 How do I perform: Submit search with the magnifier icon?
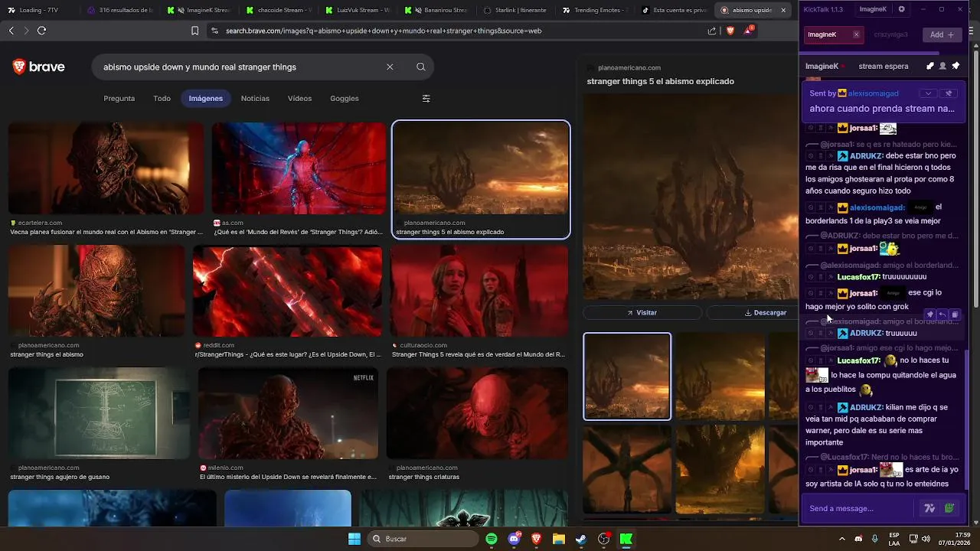point(421,67)
